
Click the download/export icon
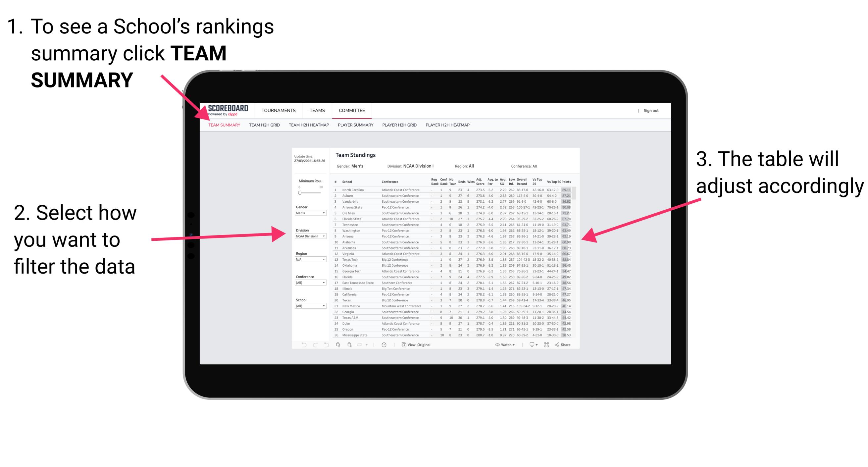[x=530, y=345]
